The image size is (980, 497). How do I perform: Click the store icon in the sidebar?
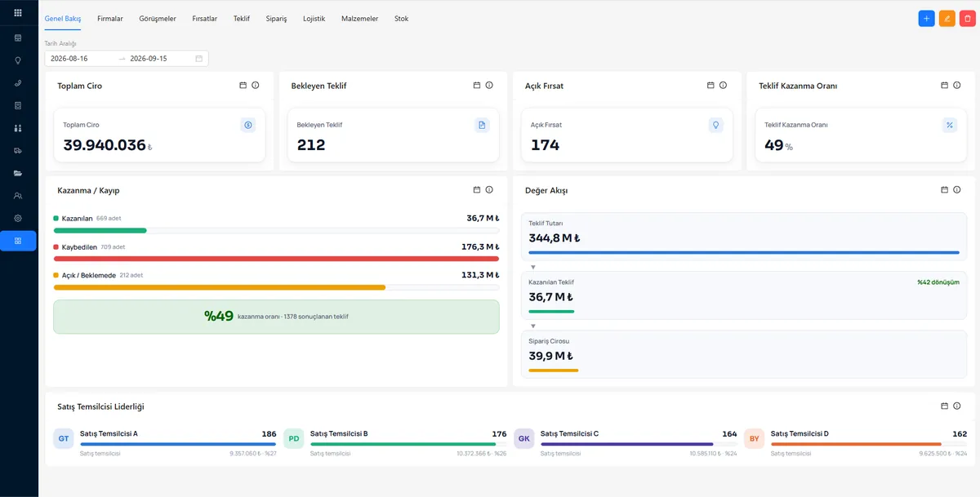pos(18,38)
